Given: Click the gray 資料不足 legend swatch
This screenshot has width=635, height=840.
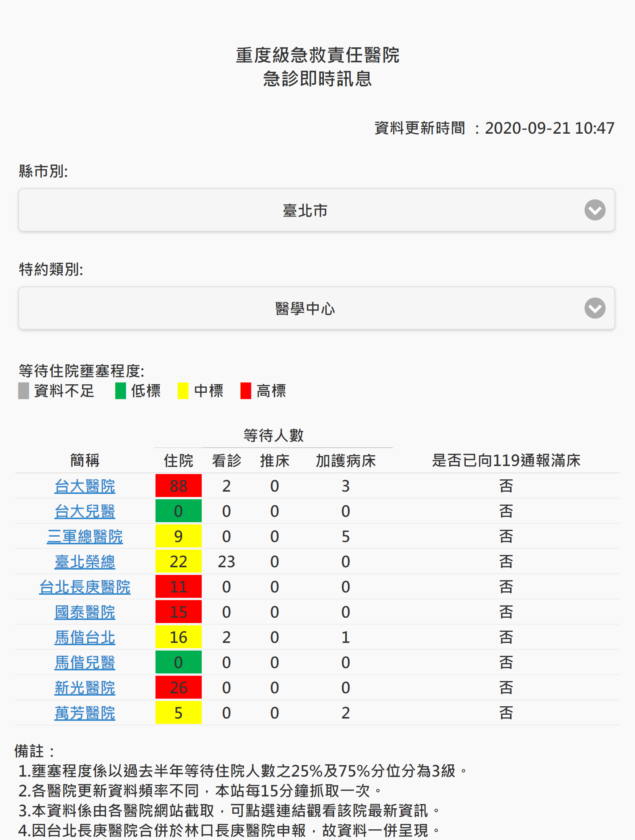Looking at the screenshot, I should pyautogui.click(x=24, y=391).
